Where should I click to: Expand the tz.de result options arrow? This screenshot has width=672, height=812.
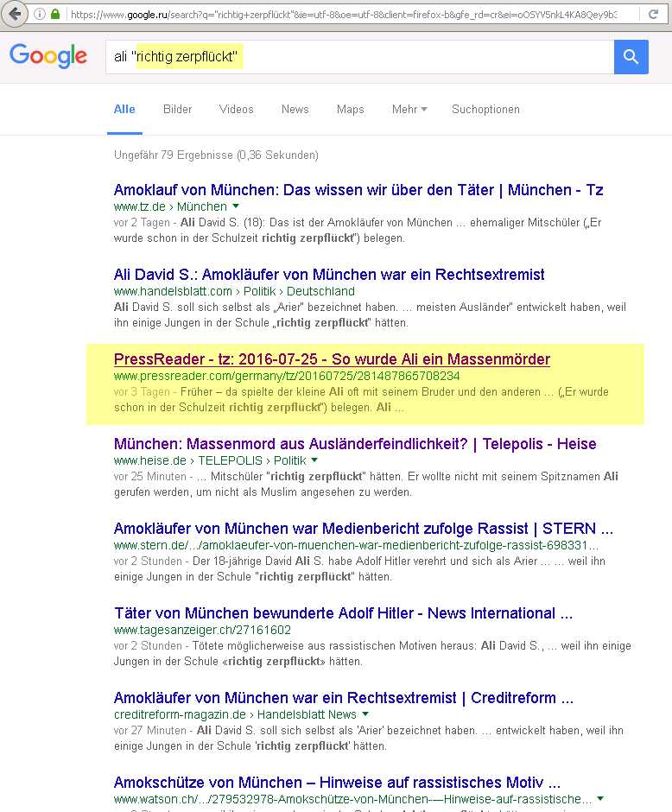point(236,206)
